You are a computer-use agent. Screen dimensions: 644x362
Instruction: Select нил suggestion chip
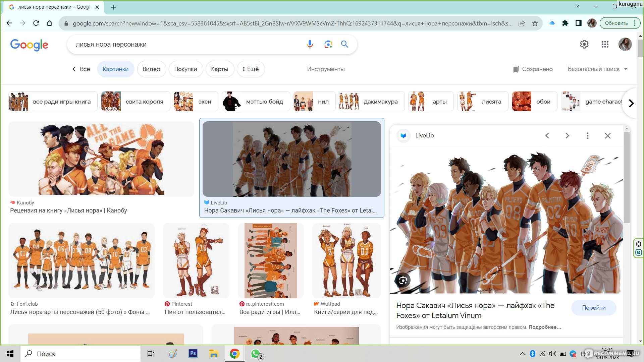(314, 101)
